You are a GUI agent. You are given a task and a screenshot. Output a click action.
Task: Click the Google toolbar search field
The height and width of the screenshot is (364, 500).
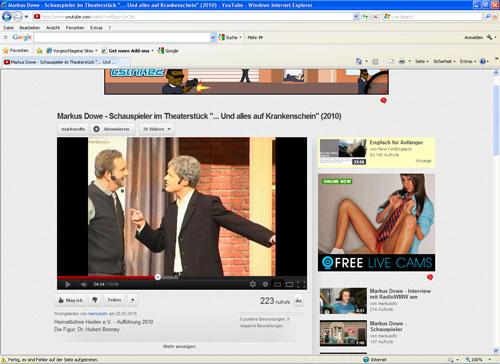pyautogui.click(x=122, y=37)
